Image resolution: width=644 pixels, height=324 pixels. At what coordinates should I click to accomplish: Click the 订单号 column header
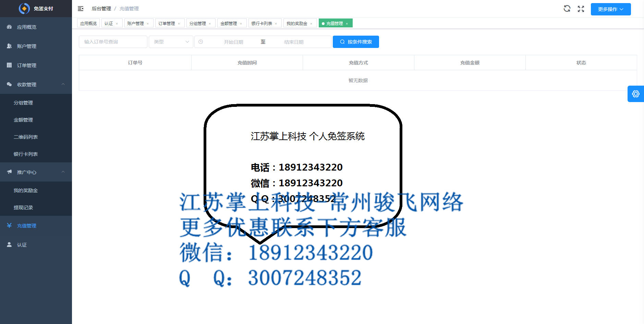pyautogui.click(x=135, y=63)
